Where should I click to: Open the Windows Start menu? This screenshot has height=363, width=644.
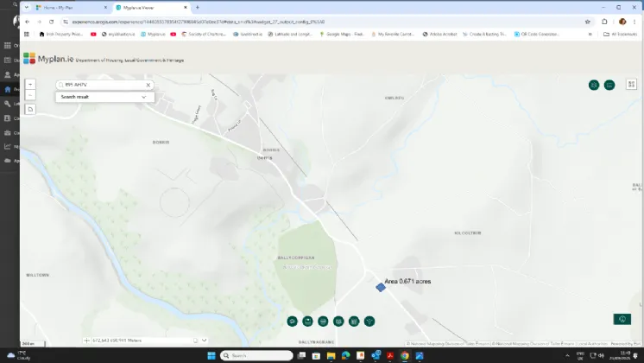[212, 355]
